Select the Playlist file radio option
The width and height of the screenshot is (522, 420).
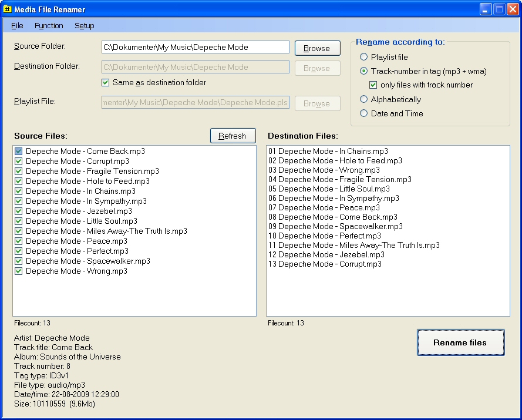click(364, 57)
